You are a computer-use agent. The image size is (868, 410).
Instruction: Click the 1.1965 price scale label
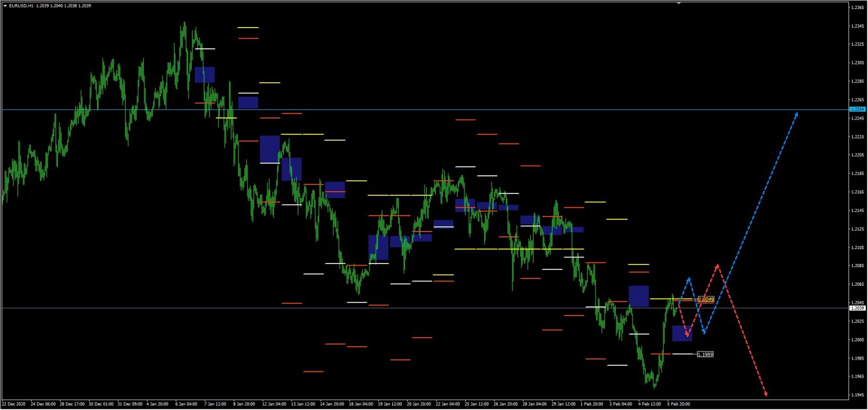pos(857,377)
